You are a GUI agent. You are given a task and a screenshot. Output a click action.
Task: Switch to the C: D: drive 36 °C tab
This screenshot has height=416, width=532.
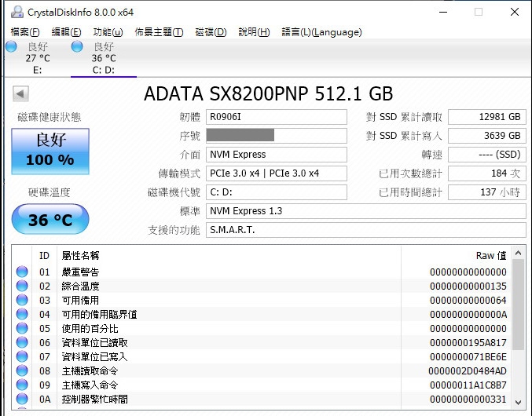point(104,58)
